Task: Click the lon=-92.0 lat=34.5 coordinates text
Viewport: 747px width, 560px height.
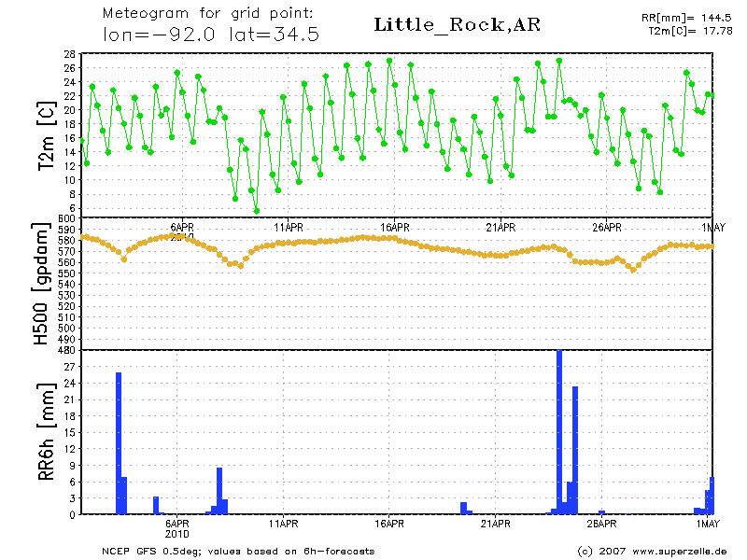Action: [x=211, y=35]
